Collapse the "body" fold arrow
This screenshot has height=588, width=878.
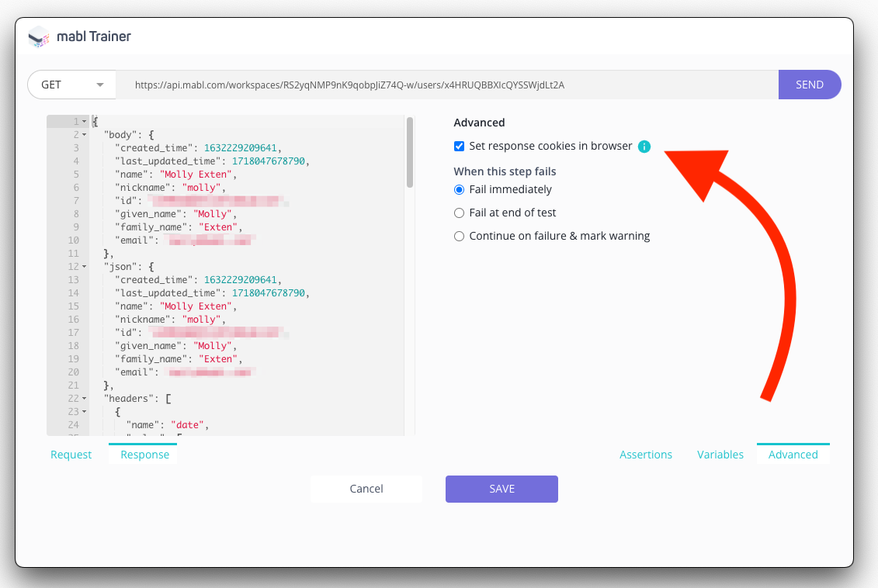click(x=85, y=135)
